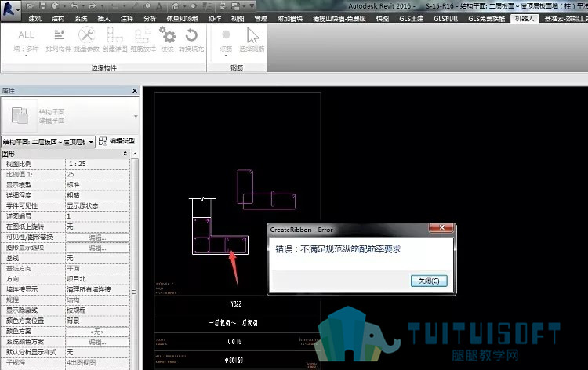Switch to the 机器人 ribbon tab
Viewport: 588px width, 370px height.
524,18
